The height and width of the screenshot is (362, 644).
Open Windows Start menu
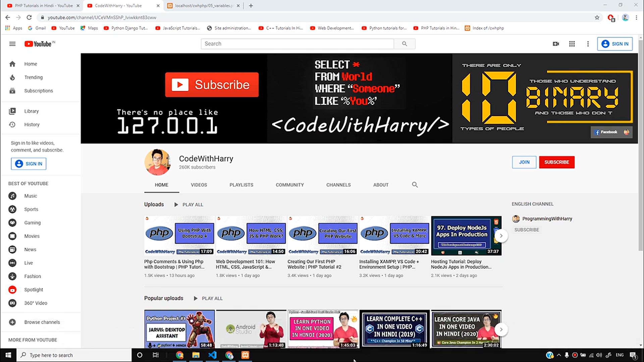coord(8,355)
